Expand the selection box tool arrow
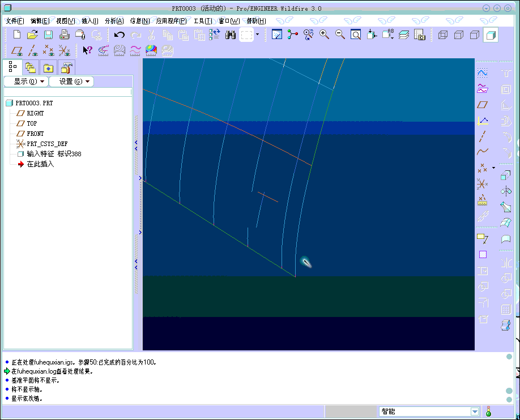 (x=257, y=35)
